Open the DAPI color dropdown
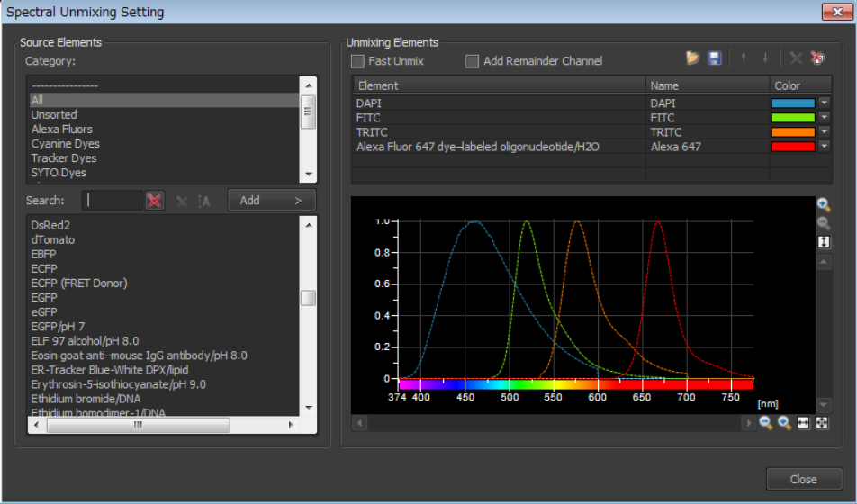 (825, 103)
